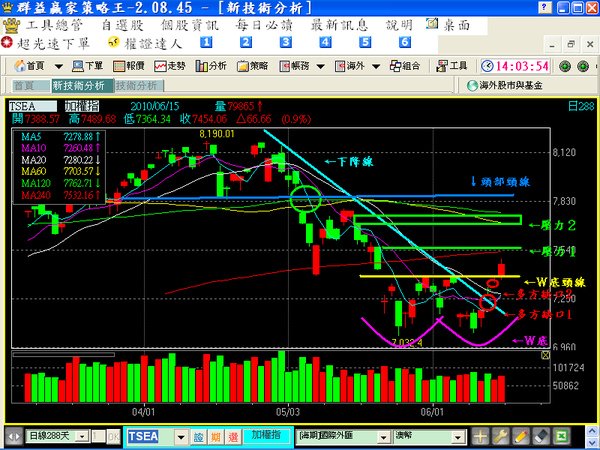Open the 下單 order toolbar item
The width and height of the screenshot is (600, 450).
(88, 66)
